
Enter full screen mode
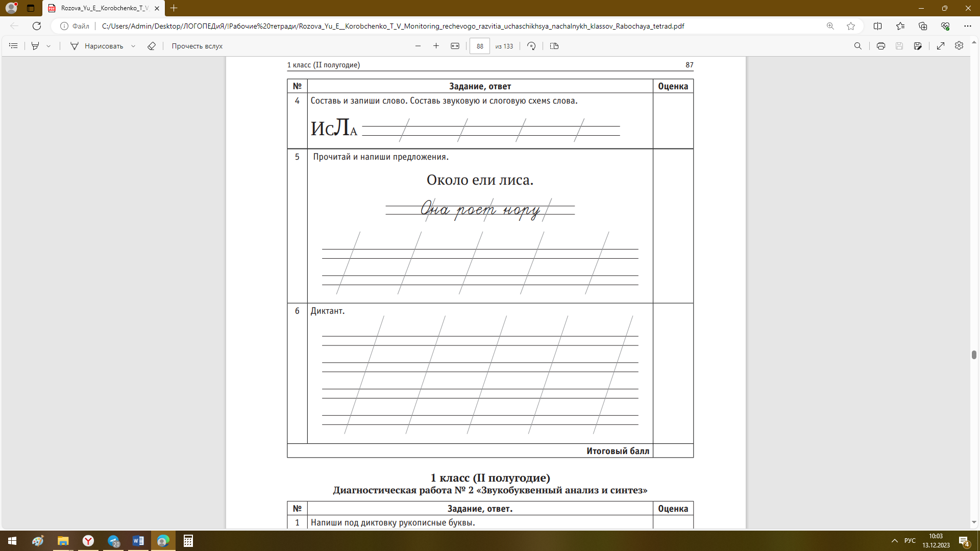(x=940, y=46)
